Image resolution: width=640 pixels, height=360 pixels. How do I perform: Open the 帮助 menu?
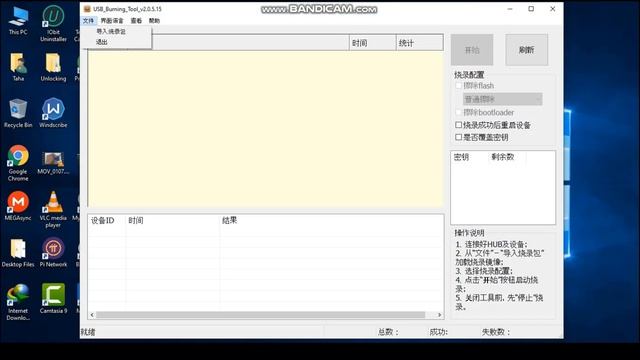pyautogui.click(x=154, y=20)
